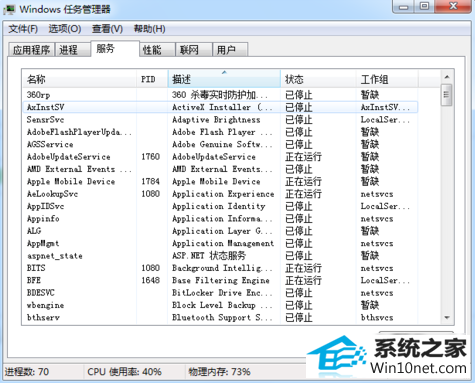Switch to the 联网 tab

click(194, 50)
